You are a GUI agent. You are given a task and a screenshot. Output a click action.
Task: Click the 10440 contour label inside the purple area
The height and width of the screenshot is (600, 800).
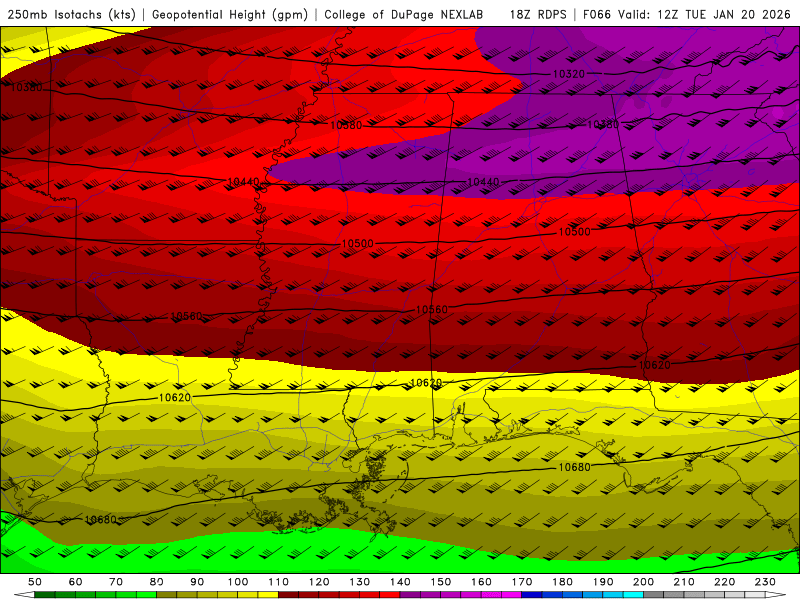(483, 182)
